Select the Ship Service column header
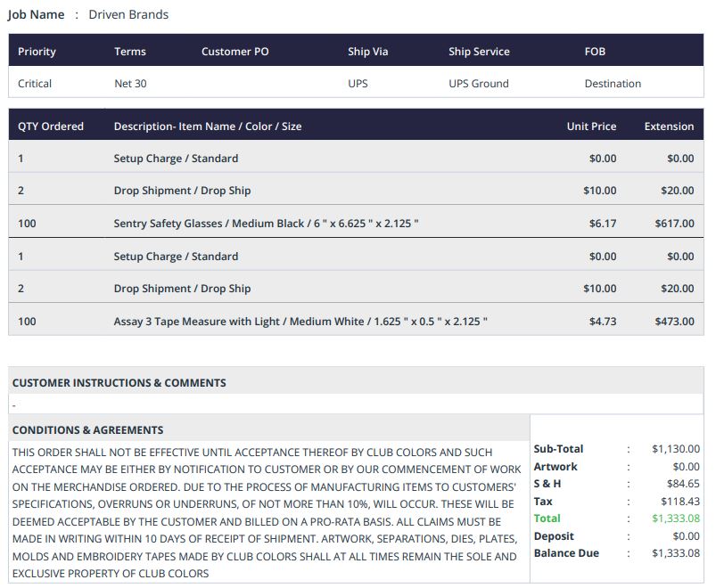The image size is (716, 588). (479, 52)
